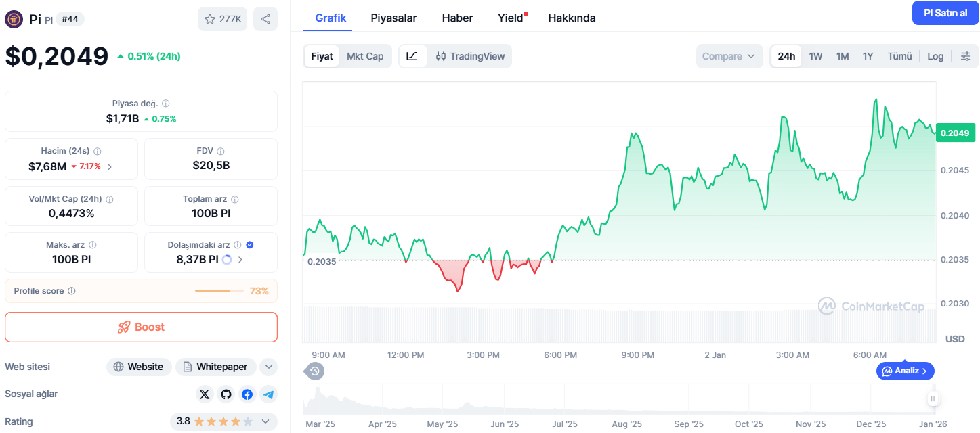This screenshot has width=980, height=433.
Task: Open the Compare dropdown
Action: [x=729, y=56]
